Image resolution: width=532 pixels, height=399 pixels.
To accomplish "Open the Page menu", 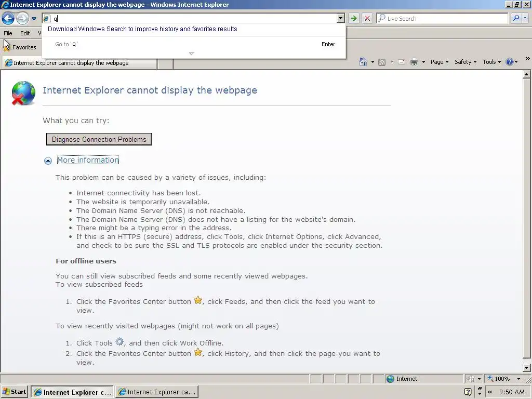I will pos(440,62).
